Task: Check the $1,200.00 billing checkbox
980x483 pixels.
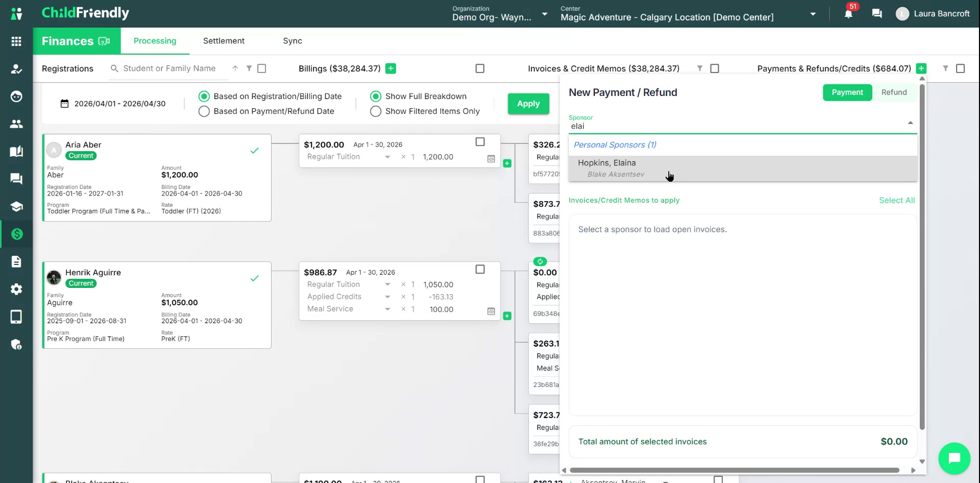Action: (480, 142)
